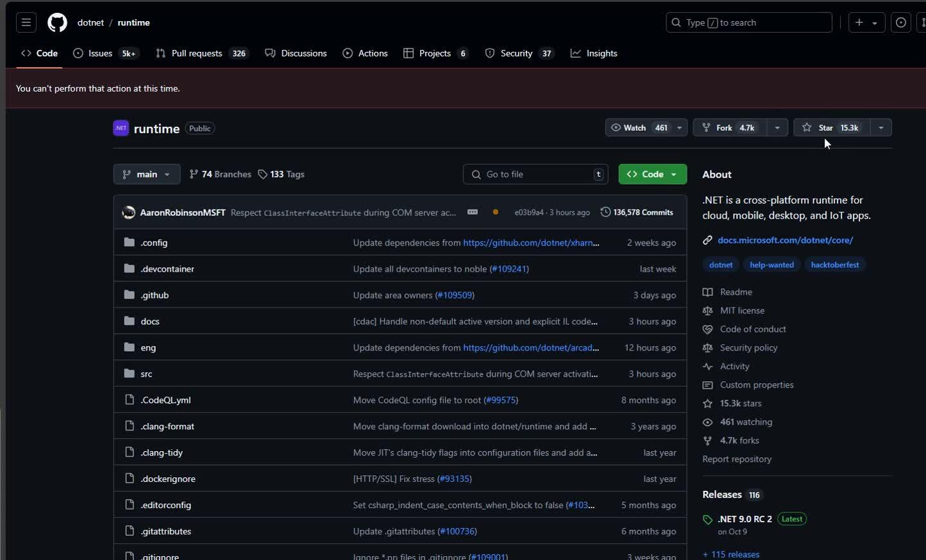The height and width of the screenshot is (560, 926).
Task: Select the help-wanted topic tag
Action: tap(771, 265)
